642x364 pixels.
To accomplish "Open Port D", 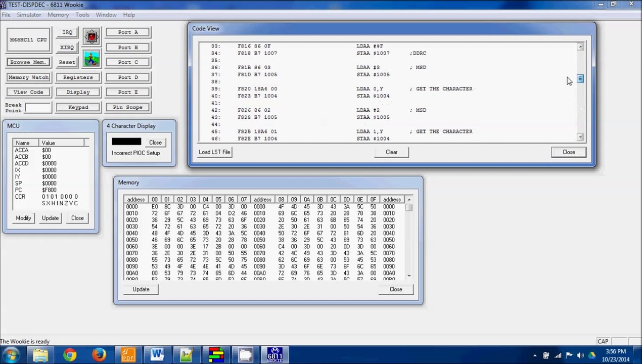I will (128, 77).
